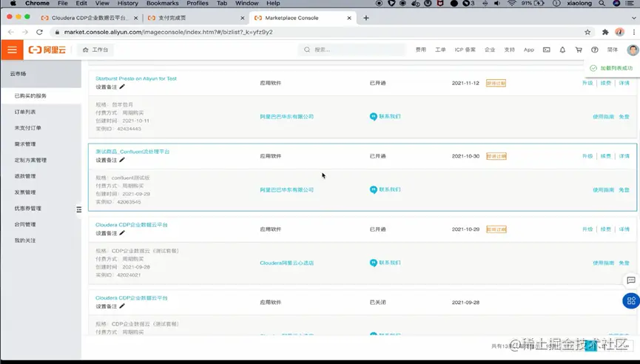Open ICP 备案 in the header

point(465,50)
